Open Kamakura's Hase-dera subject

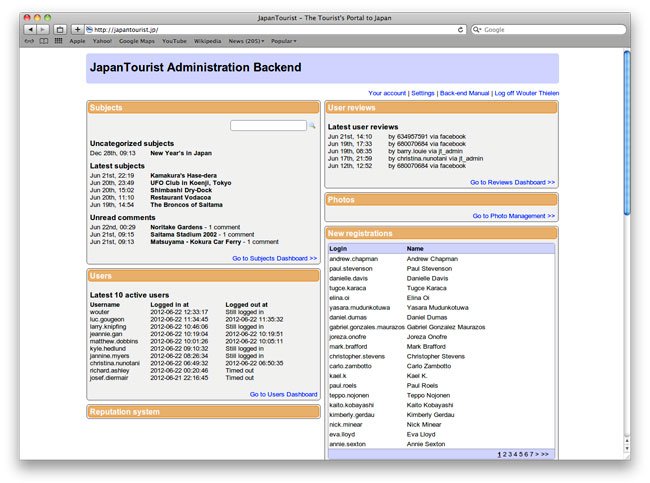185,175
